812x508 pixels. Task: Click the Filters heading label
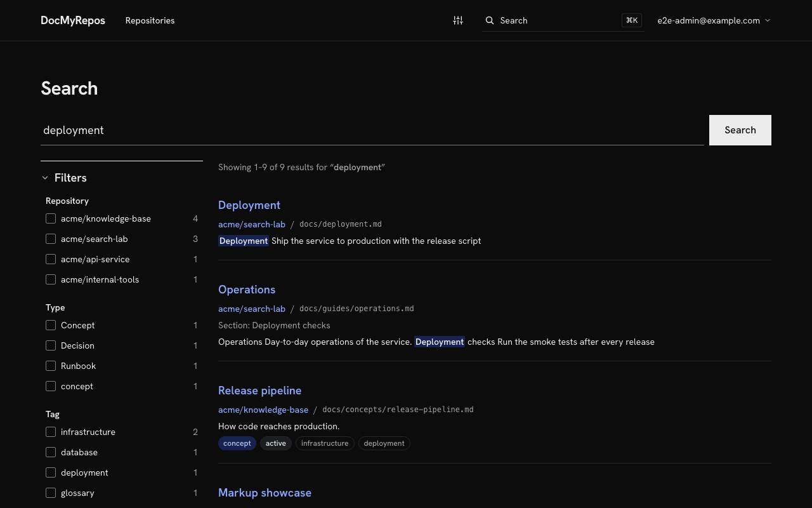[70, 178]
